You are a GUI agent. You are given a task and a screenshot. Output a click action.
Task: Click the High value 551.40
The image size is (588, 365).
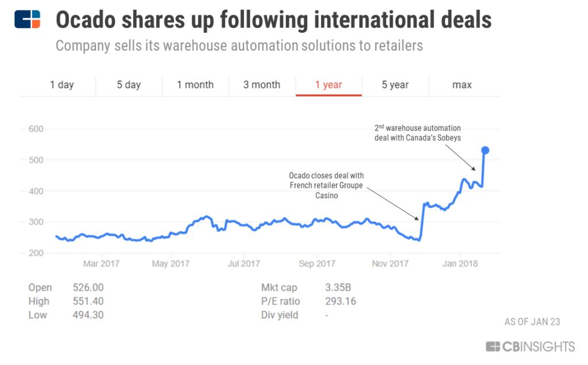(88, 301)
